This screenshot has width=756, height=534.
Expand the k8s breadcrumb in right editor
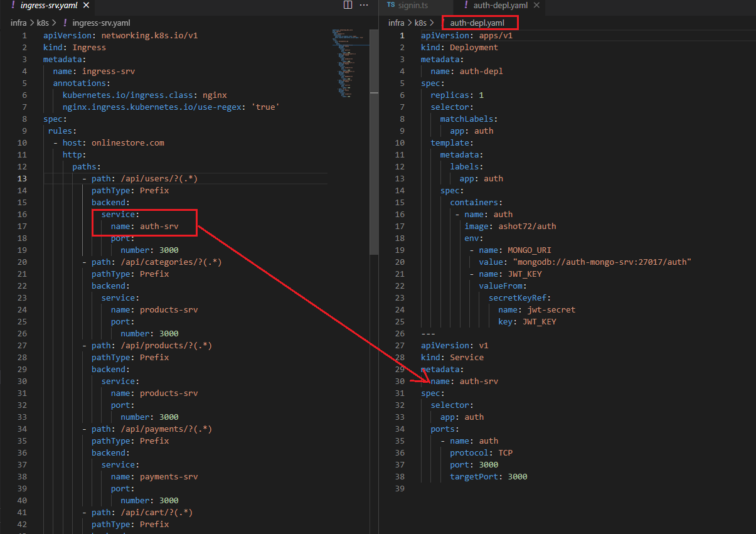coord(420,23)
